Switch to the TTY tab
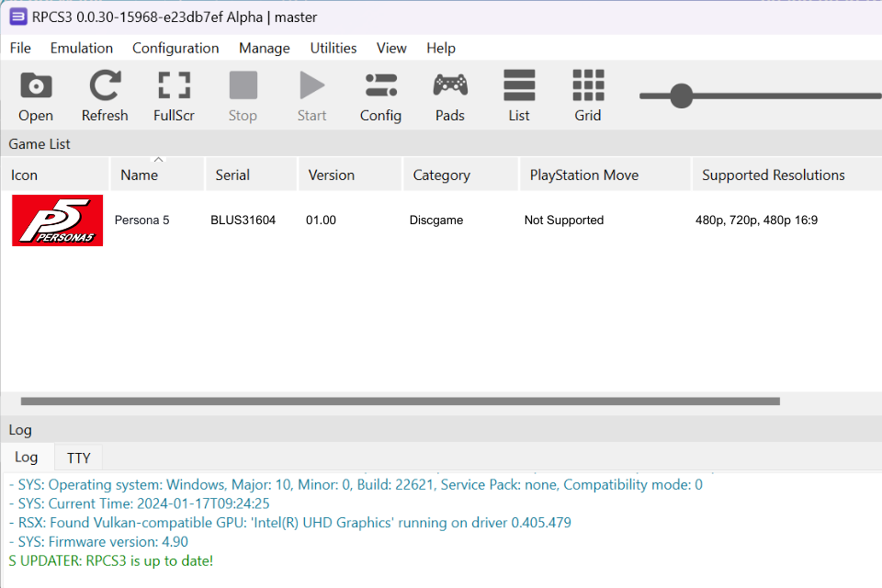The image size is (882, 588). click(x=79, y=458)
